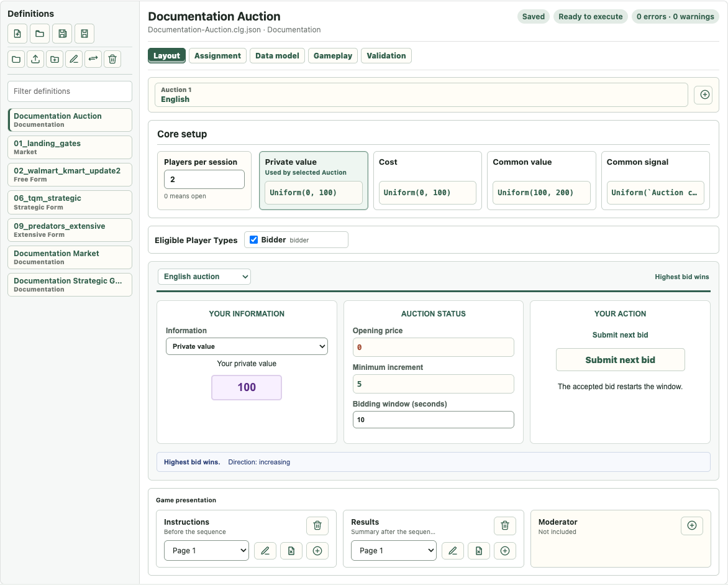Click the Bidding window seconds field
This screenshot has width=728, height=585.
(433, 420)
